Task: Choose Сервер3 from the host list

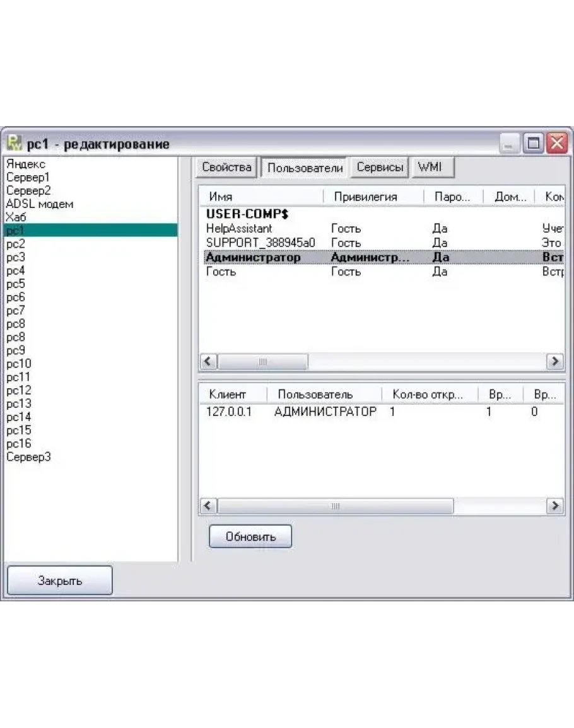Action: point(28,457)
